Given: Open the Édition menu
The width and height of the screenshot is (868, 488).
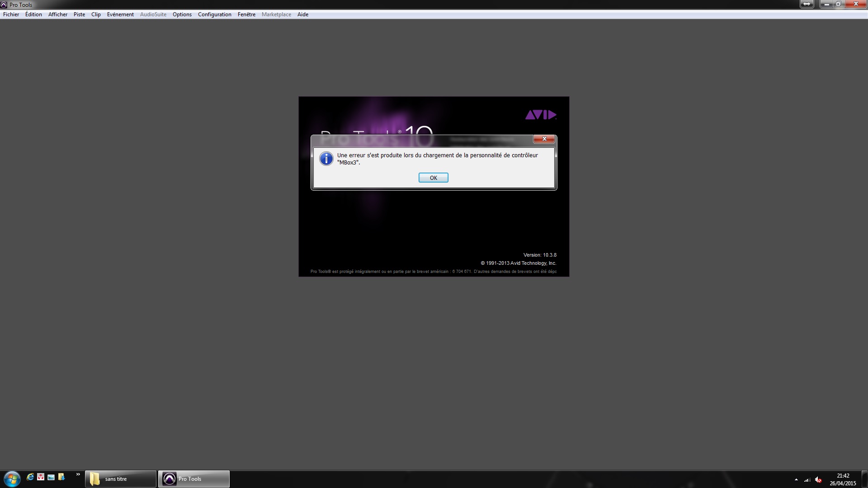Looking at the screenshot, I should 33,14.
